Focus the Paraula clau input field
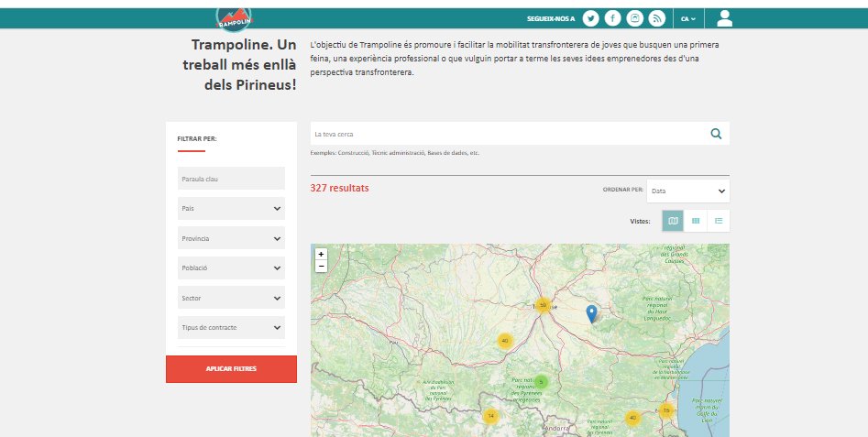The width and height of the screenshot is (868, 437). [x=231, y=179]
